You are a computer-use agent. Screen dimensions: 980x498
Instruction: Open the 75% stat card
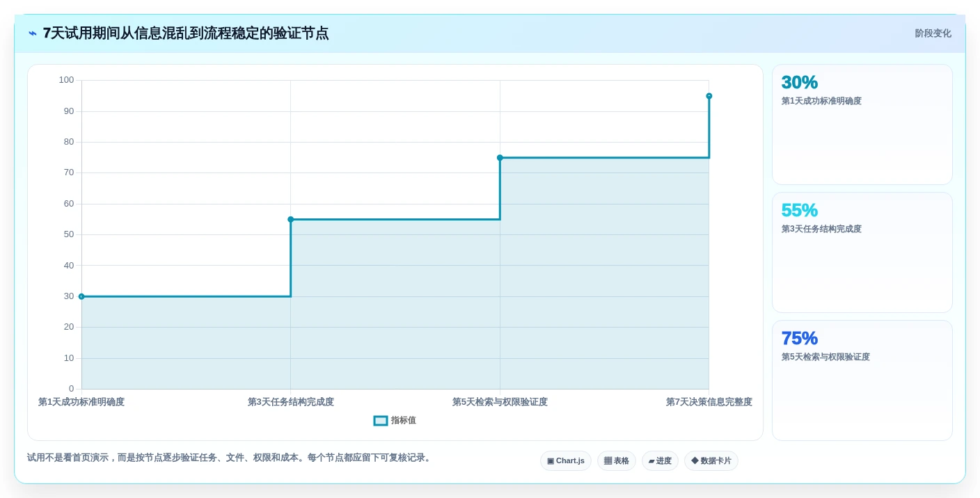point(862,380)
